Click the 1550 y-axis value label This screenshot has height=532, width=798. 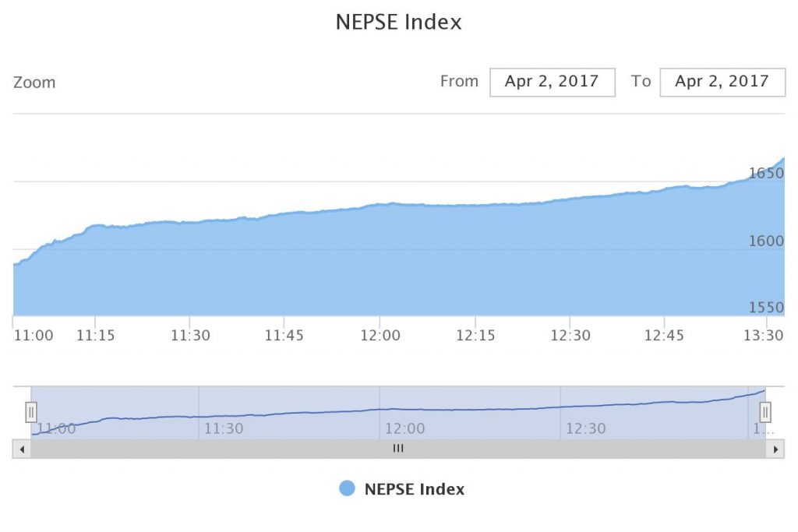coord(765,308)
